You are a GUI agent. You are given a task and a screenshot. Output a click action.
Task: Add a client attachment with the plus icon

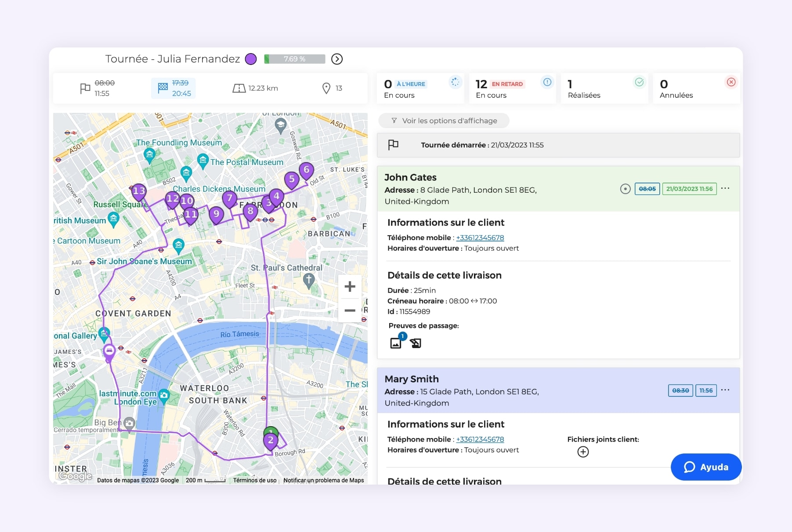tap(583, 451)
